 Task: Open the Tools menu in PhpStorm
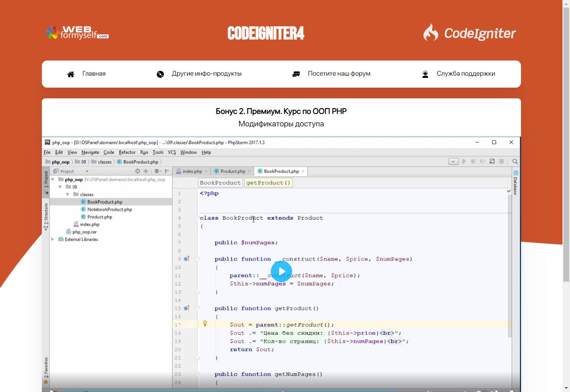pyautogui.click(x=158, y=152)
